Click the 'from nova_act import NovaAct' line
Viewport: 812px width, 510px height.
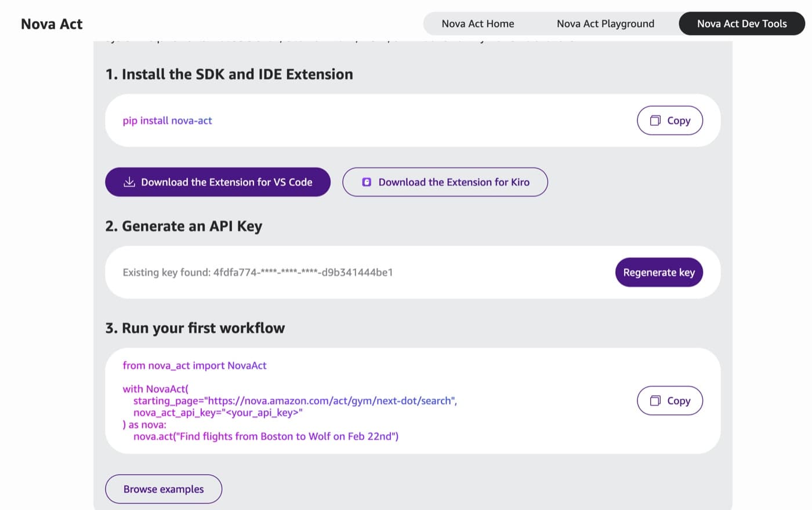click(x=194, y=366)
